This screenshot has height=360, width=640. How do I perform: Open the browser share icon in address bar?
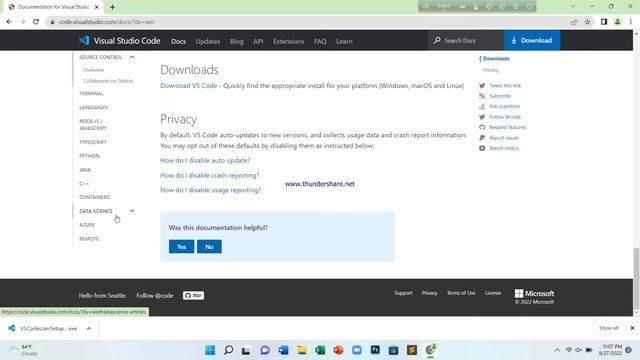[x=574, y=22]
